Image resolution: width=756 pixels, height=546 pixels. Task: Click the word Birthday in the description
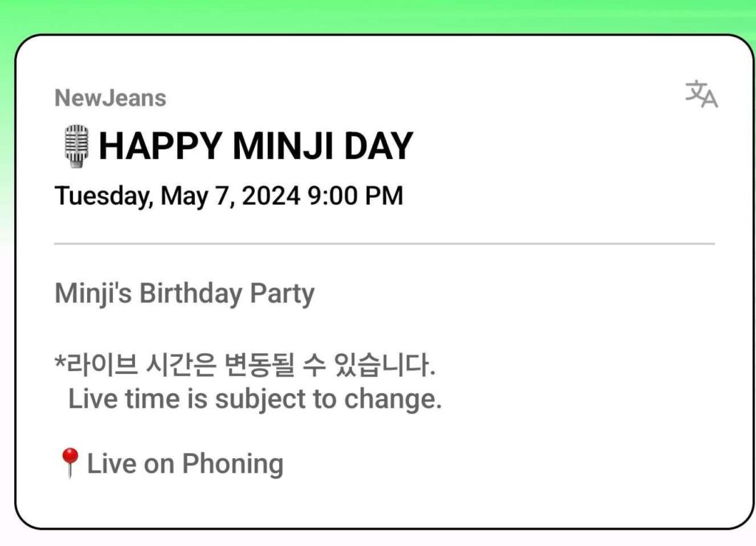pyautogui.click(x=190, y=293)
